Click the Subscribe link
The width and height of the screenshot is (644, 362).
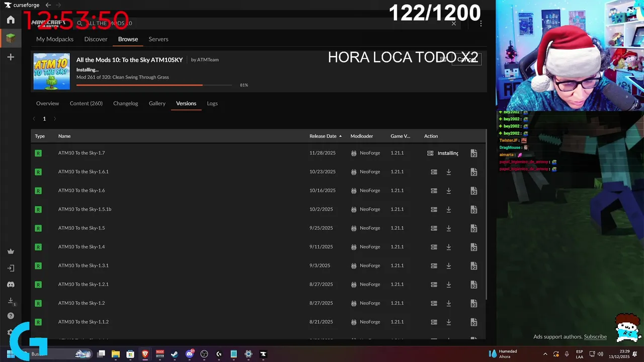click(x=595, y=337)
